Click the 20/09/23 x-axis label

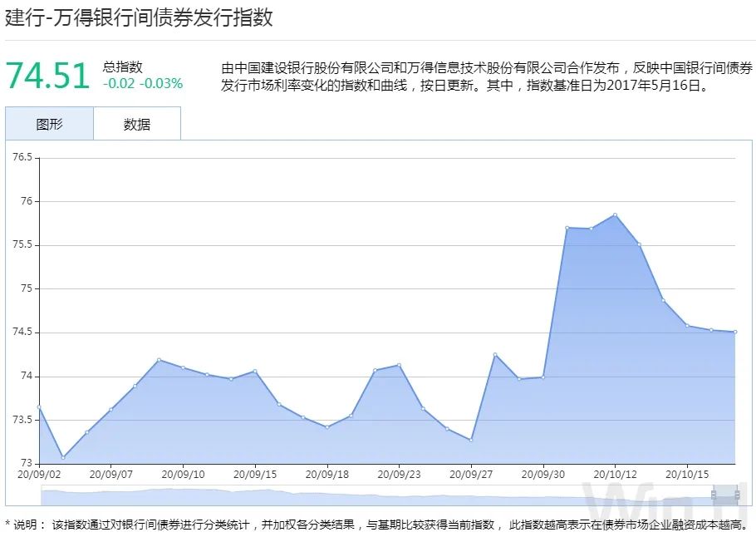tap(400, 475)
